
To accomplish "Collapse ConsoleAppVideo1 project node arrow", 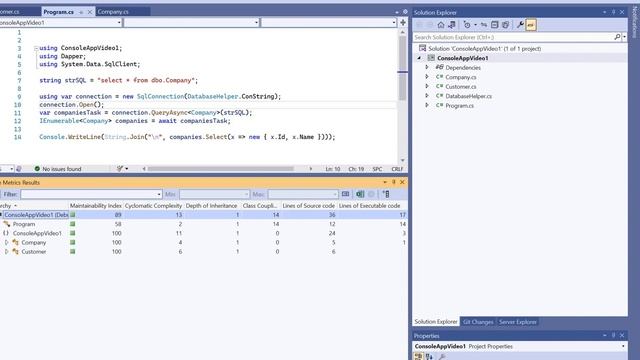I will tap(419, 58).
